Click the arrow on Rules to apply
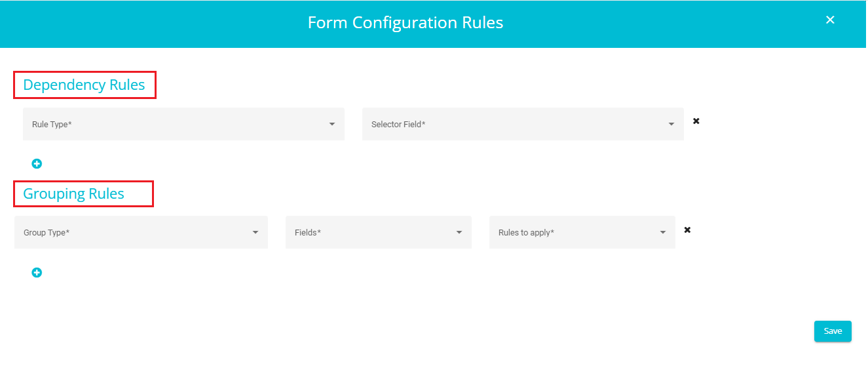 click(663, 232)
